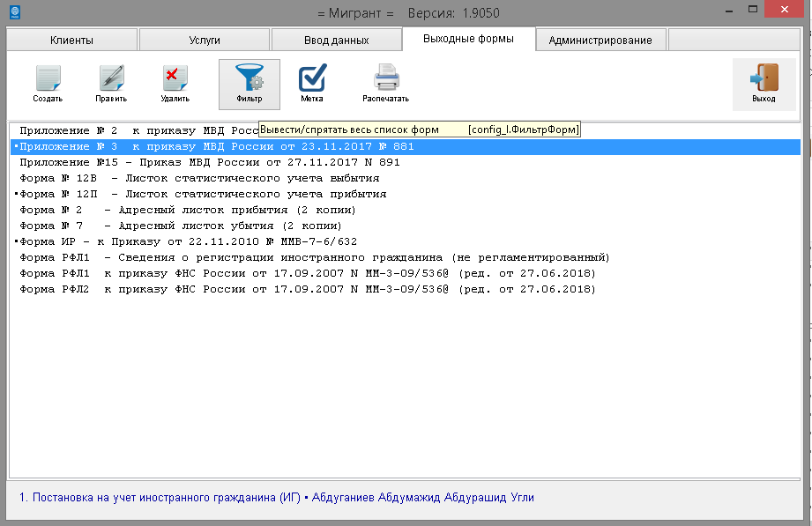Switch to the Администрирование tab

(600, 38)
